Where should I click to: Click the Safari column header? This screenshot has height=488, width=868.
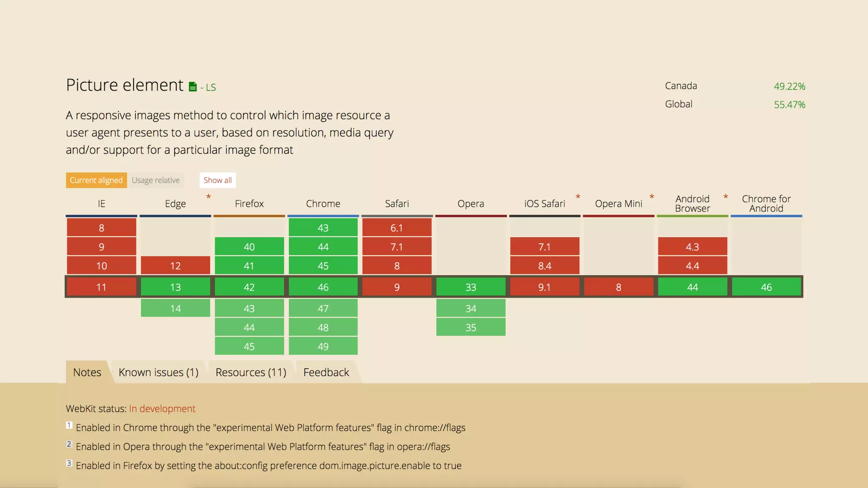[397, 204]
